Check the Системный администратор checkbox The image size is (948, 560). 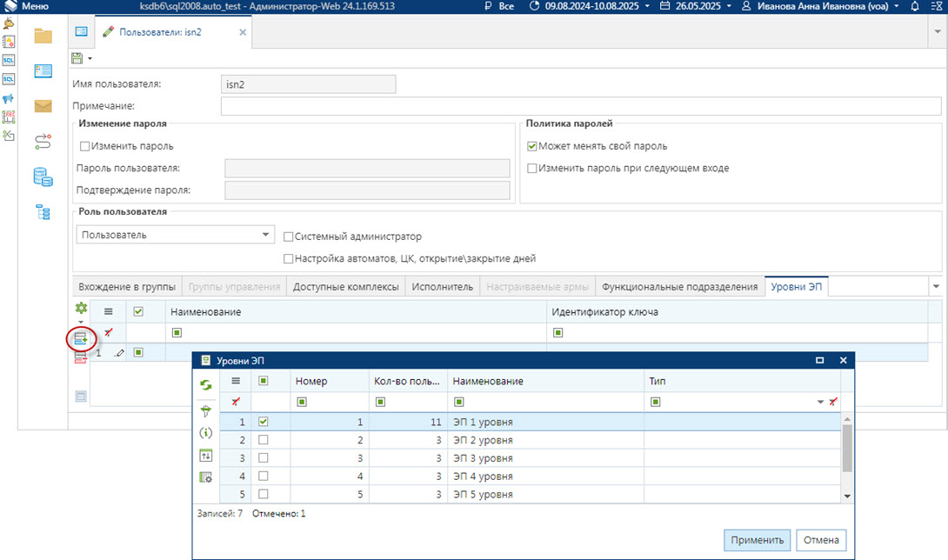(289, 237)
